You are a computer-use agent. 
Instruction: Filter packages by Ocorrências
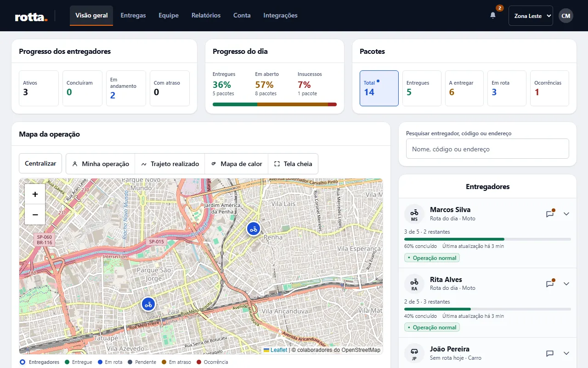pos(549,88)
